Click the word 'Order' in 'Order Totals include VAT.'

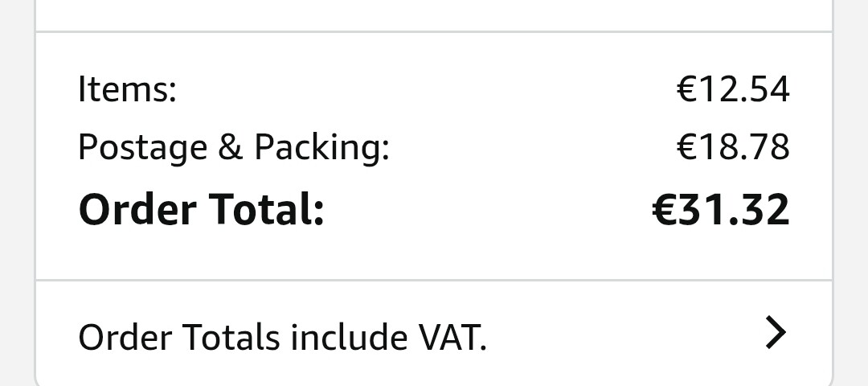tap(125, 337)
